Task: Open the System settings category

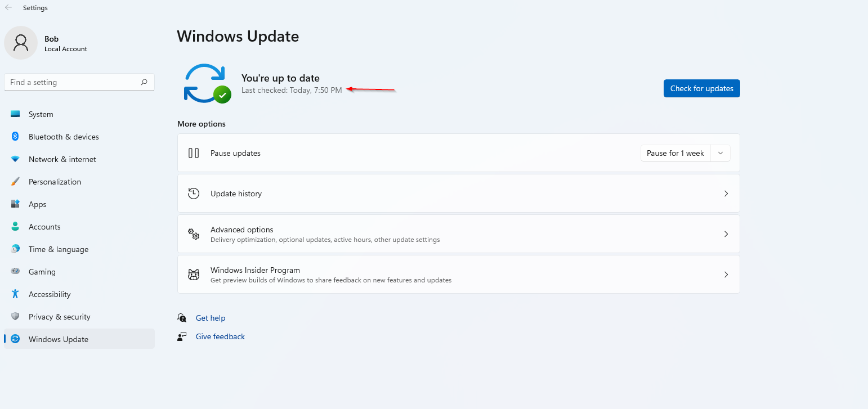Action: pyautogui.click(x=41, y=114)
